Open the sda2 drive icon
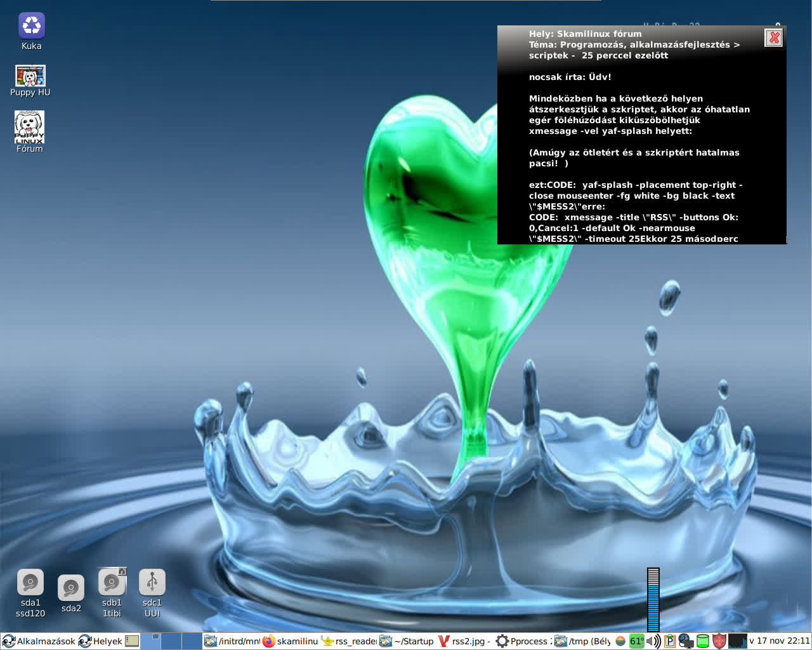 71,594
